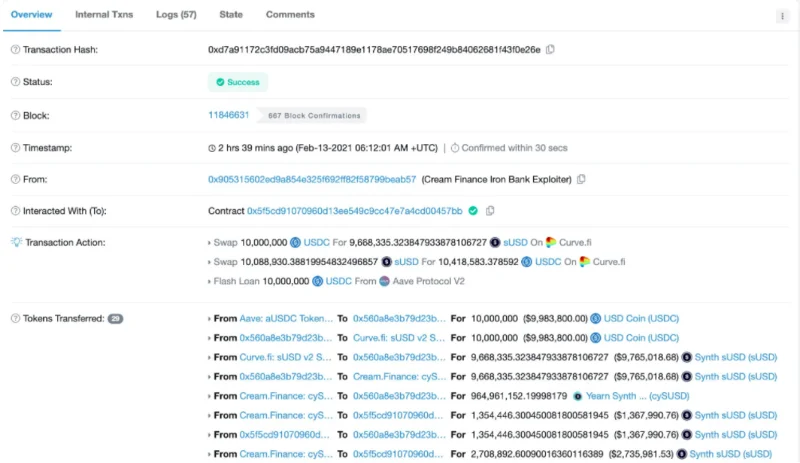Expand the Flash Loan action row arrow
The width and height of the screenshot is (800, 463).
coord(209,282)
